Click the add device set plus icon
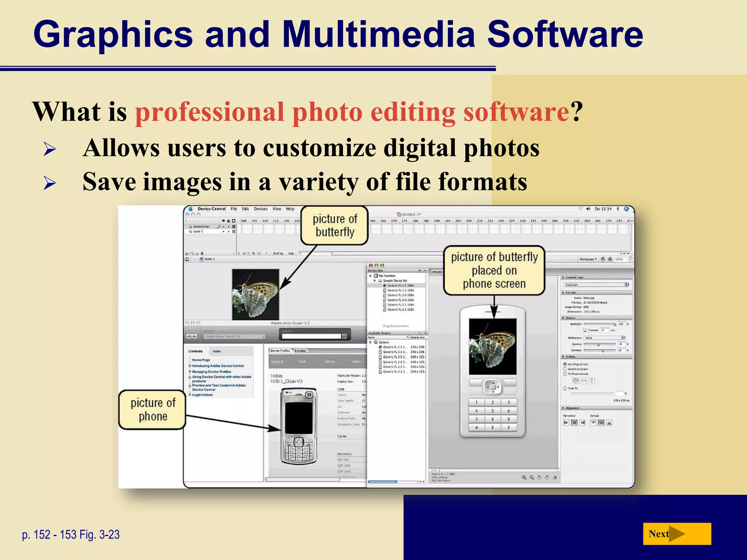Screen dimensions: 747x560 (x=420, y=271)
